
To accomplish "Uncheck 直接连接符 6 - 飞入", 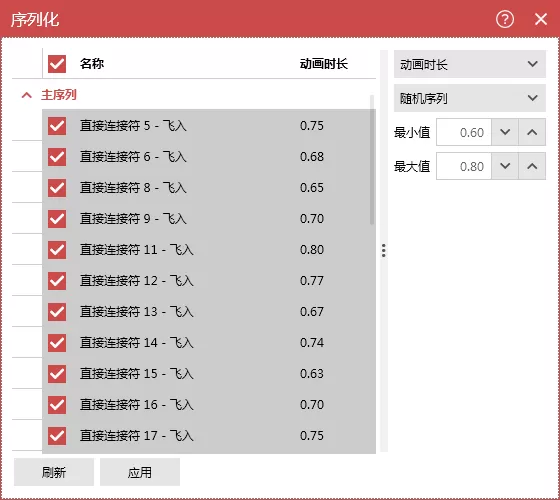I will click(57, 157).
